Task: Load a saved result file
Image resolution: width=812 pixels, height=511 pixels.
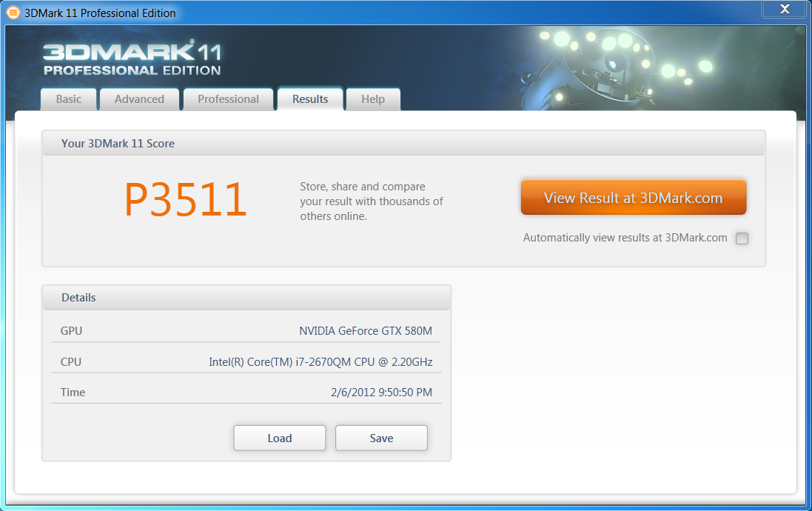Action: pyautogui.click(x=280, y=438)
